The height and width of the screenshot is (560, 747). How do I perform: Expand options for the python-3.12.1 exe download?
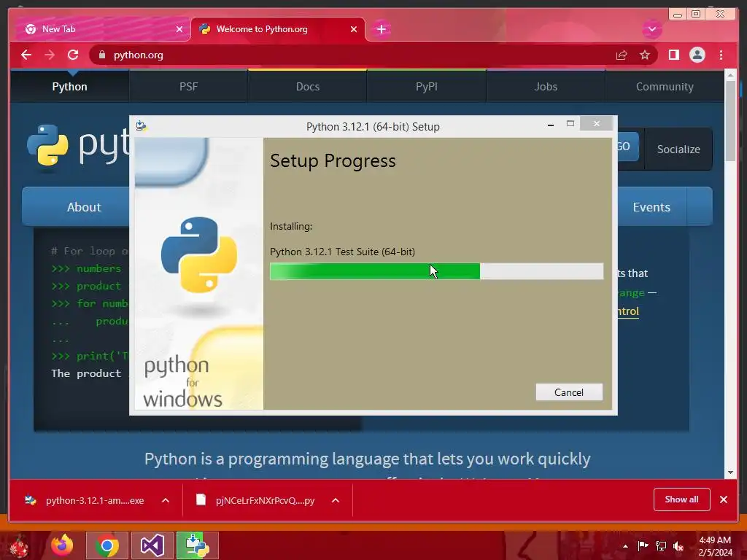click(166, 500)
